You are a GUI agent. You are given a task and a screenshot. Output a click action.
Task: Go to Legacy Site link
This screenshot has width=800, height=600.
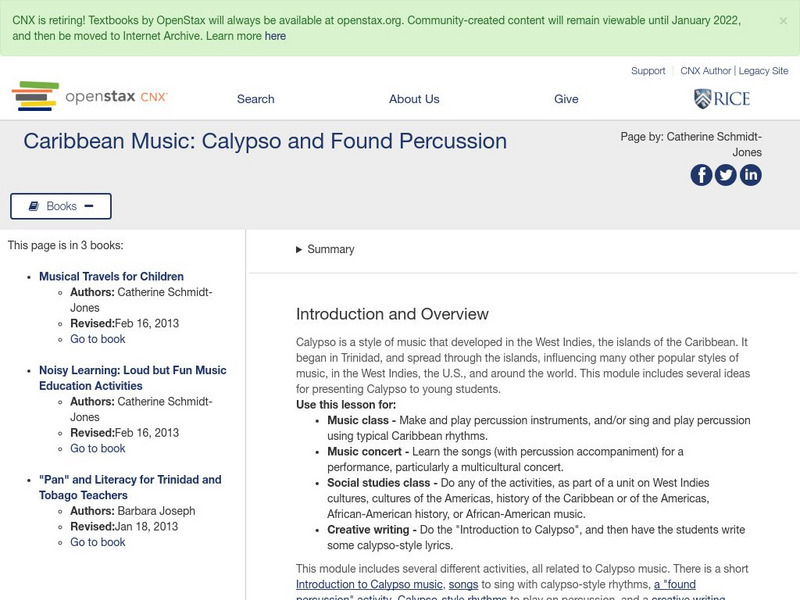click(763, 71)
